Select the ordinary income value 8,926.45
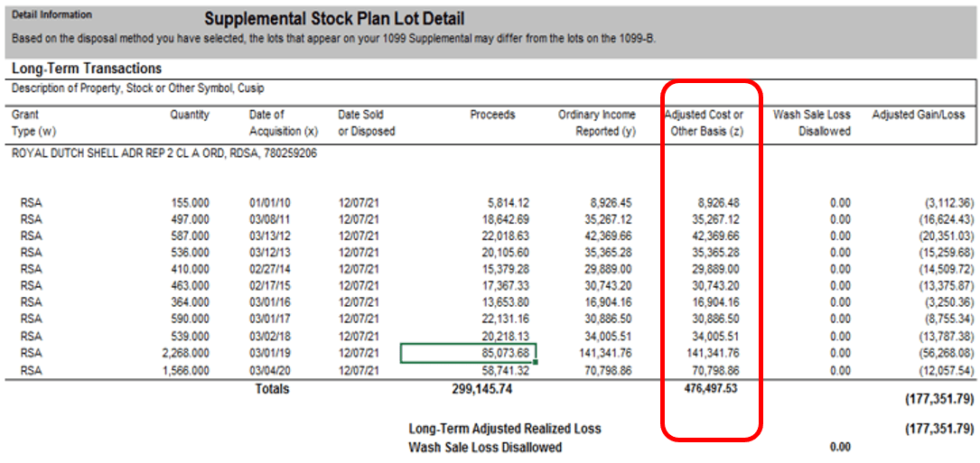980x463 pixels. click(605, 203)
